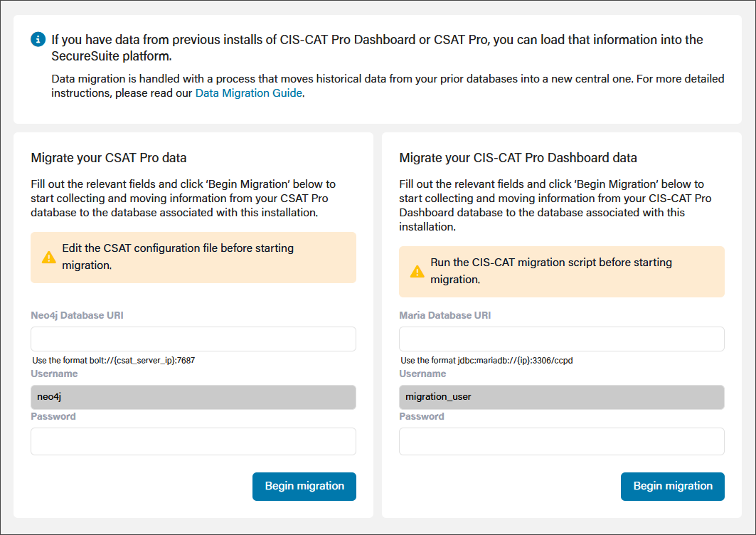This screenshot has width=756, height=535.
Task: Click the 'Neo4j Database URI' label
Action: point(77,315)
